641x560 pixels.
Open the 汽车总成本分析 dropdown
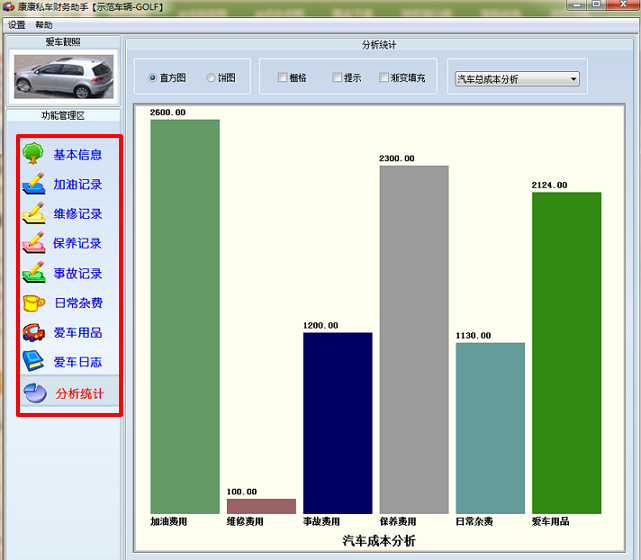[517, 79]
